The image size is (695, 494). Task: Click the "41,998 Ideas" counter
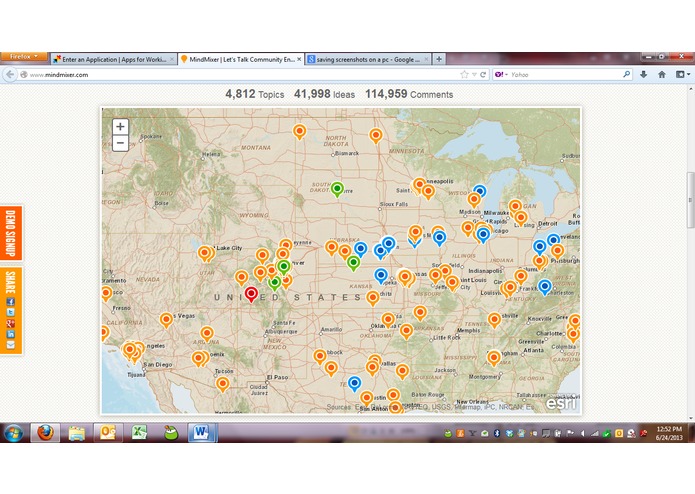click(x=324, y=94)
